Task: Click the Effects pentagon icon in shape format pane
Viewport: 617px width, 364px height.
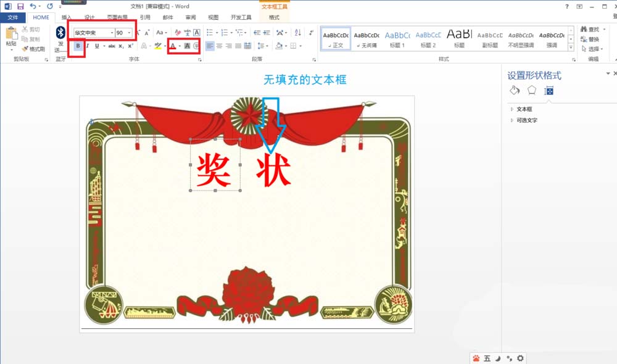Action: click(532, 89)
